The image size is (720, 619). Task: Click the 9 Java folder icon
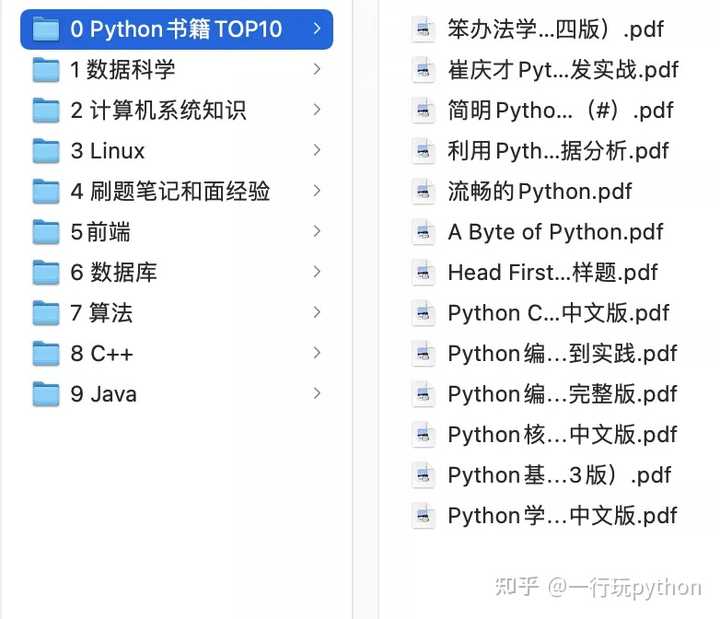click(46, 394)
